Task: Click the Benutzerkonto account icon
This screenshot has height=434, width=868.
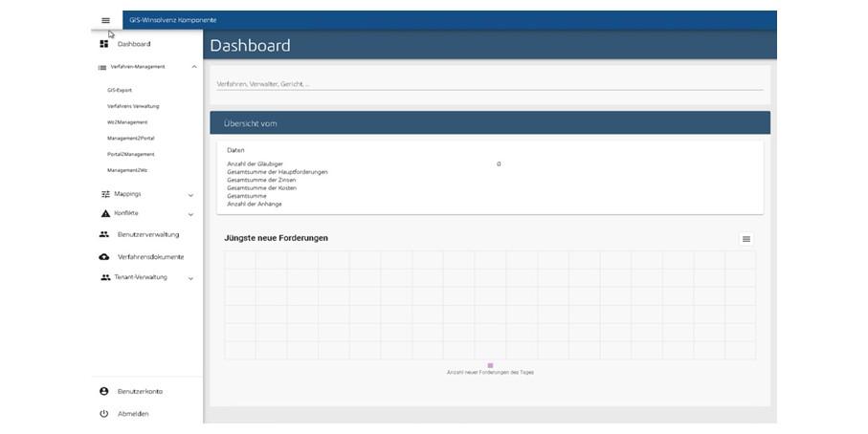Action: 104,391
